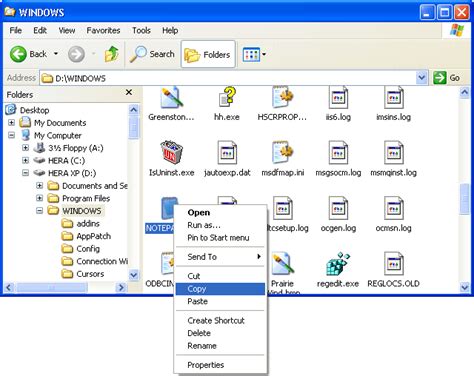The image size is (474, 376).
Task: Go up one folder level icon
Action: [x=111, y=54]
